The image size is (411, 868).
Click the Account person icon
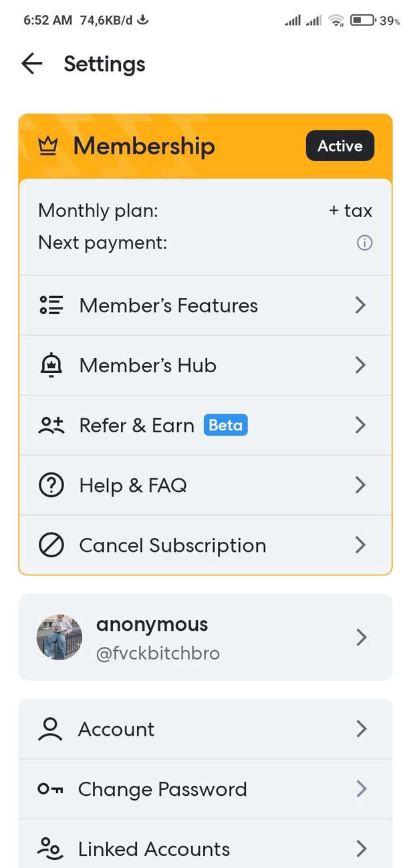[51, 729]
